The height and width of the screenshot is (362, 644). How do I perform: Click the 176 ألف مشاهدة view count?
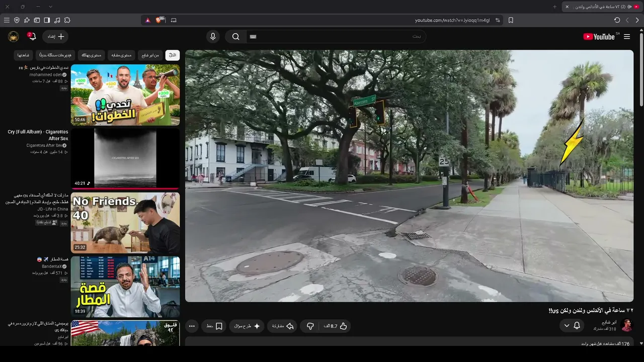pos(610,344)
